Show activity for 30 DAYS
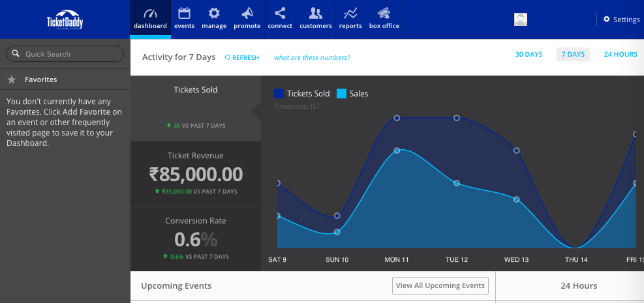The height and width of the screenshot is (303, 644). tap(529, 54)
